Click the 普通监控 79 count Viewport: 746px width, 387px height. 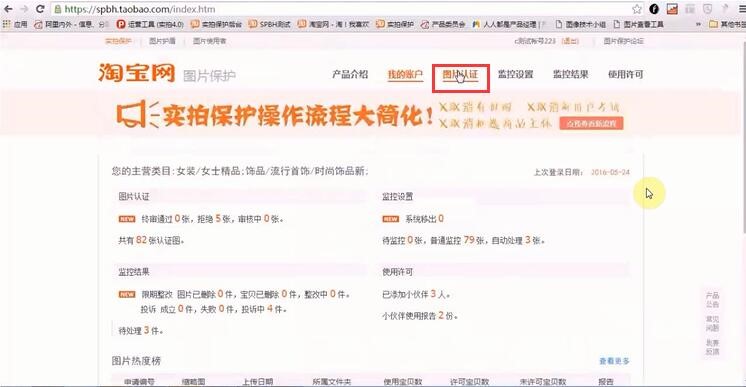tap(469, 240)
